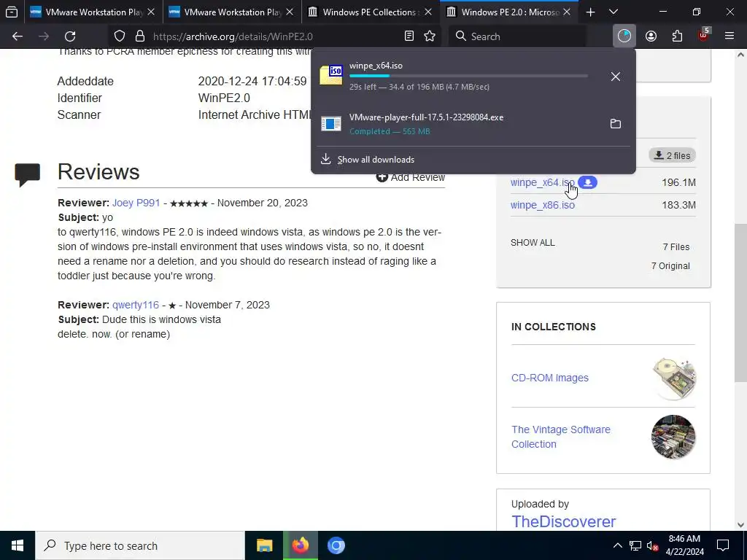747x560 pixels.
Task: Open the uBlock Origin extension icon
Action: click(x=704, y=35)
